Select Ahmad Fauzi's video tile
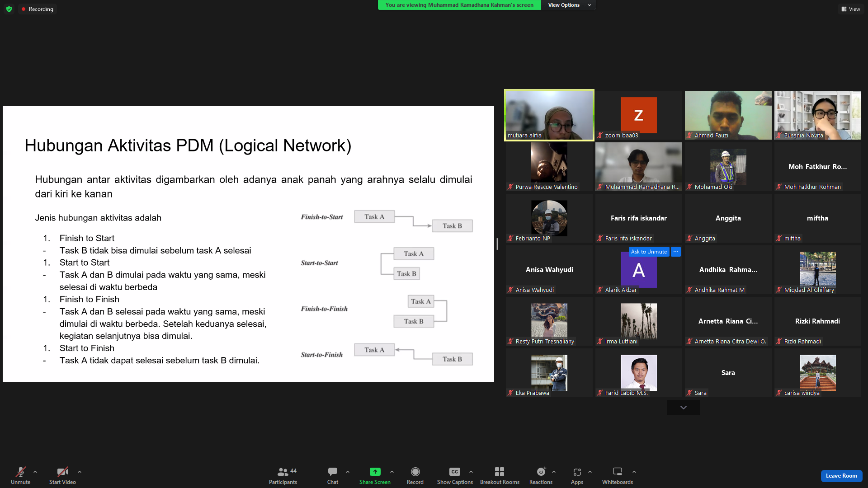The width and height of the screenshot is (868, 488). pyautogui.click(x=728, y=115)
